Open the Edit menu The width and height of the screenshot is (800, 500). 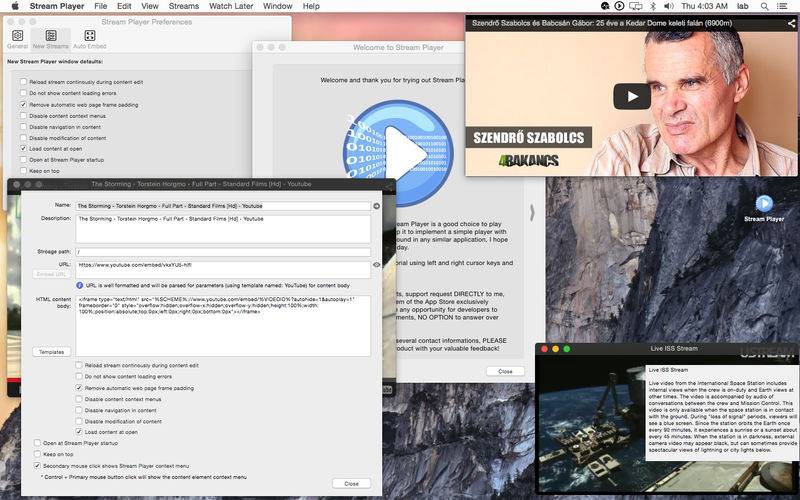pos(124,6)
